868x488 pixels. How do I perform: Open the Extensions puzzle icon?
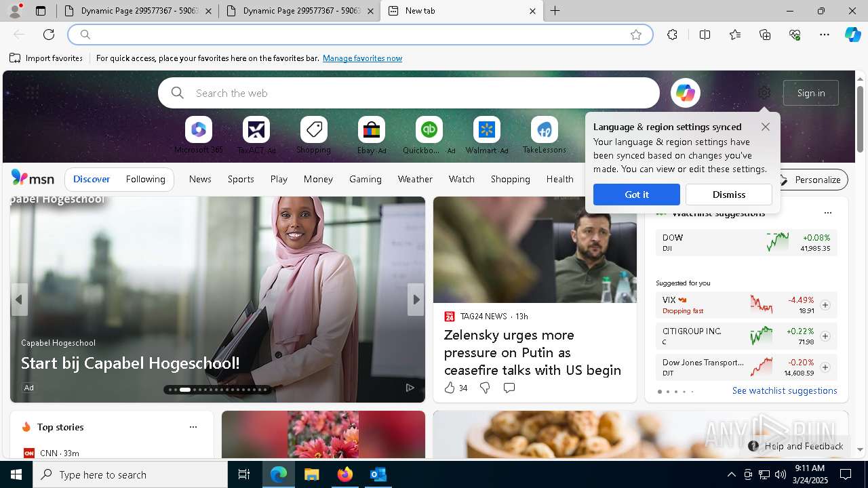click(672, 35)
